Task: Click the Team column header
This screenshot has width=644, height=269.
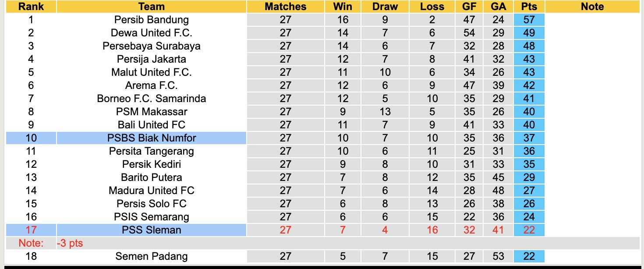Action: coord(151,7)
